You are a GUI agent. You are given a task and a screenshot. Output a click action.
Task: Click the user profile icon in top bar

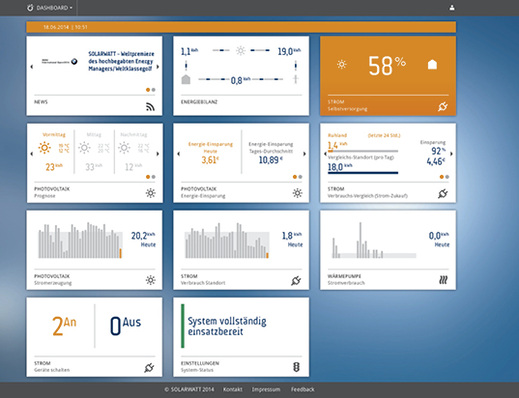pos(452,8)
